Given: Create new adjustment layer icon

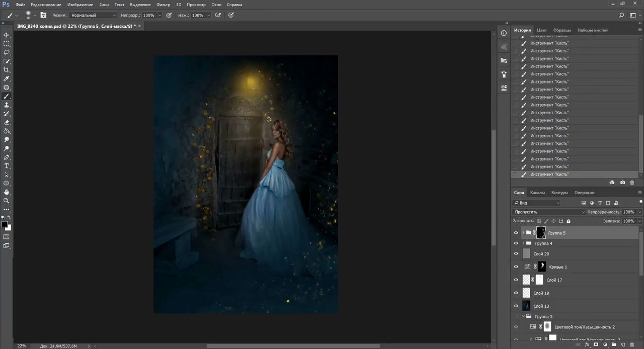Looking at the screenshot, I should pyautogui.click(x=605, y=345).
